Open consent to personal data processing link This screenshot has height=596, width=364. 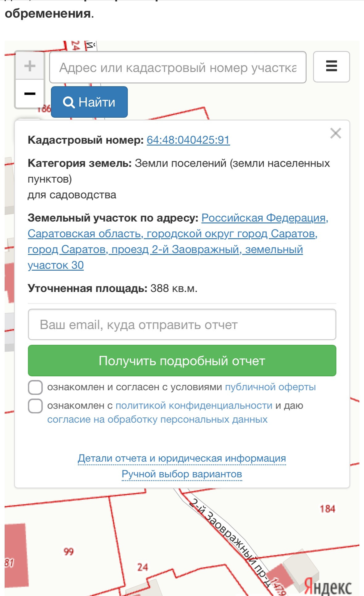coord(157,420)
